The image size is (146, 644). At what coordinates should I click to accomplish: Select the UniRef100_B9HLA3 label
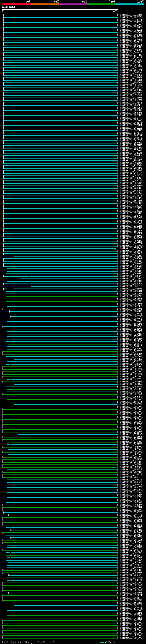click(x=131, y=261)
